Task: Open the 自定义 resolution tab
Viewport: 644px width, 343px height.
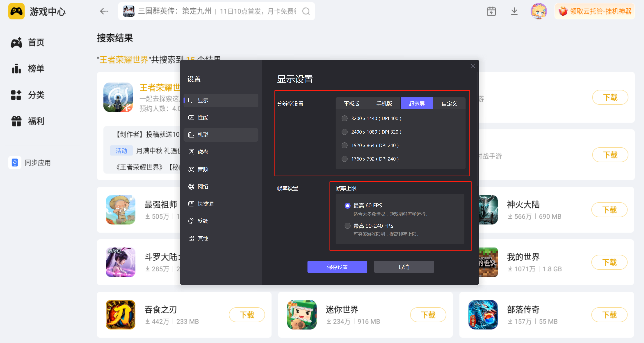Action: [x=449, y=103]
